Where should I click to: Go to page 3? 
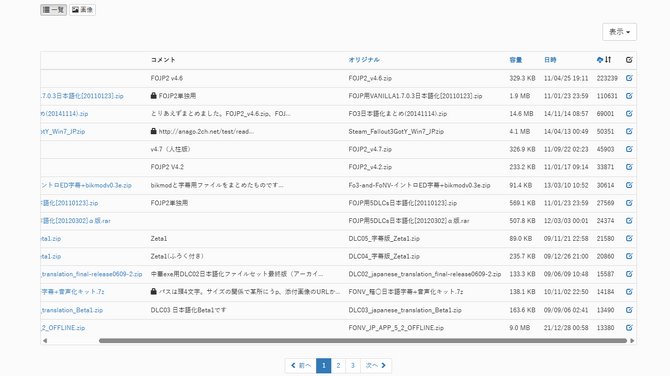(x=353, y=365)
